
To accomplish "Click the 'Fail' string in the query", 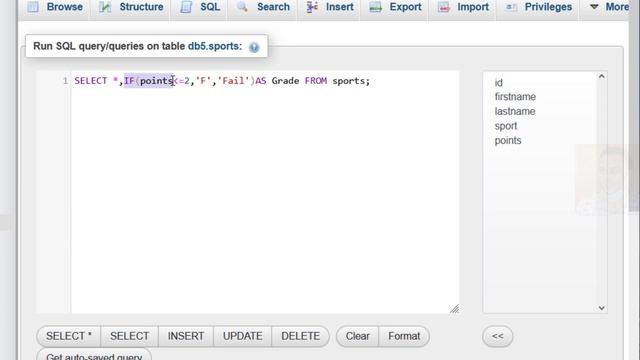I will 233,81.
